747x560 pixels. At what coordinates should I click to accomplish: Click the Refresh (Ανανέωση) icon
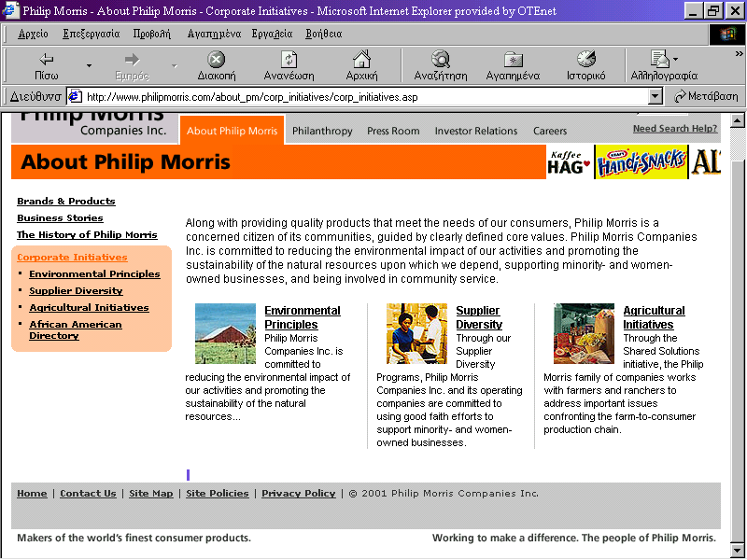coord(289,60)
